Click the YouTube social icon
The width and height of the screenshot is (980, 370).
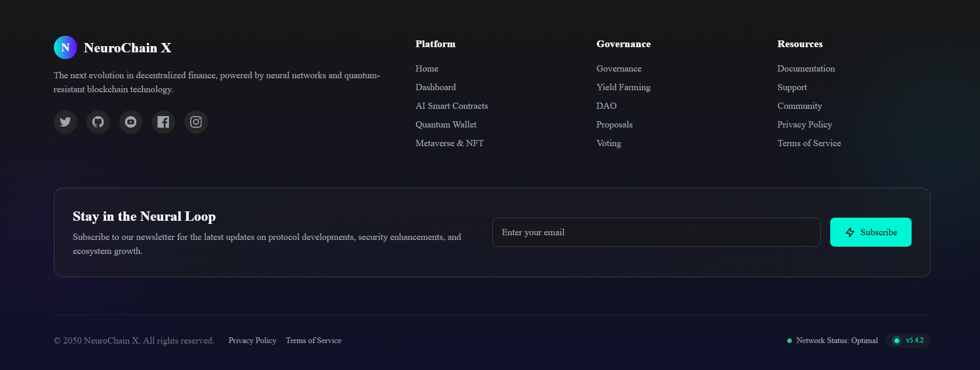click(x=131, y=122)
